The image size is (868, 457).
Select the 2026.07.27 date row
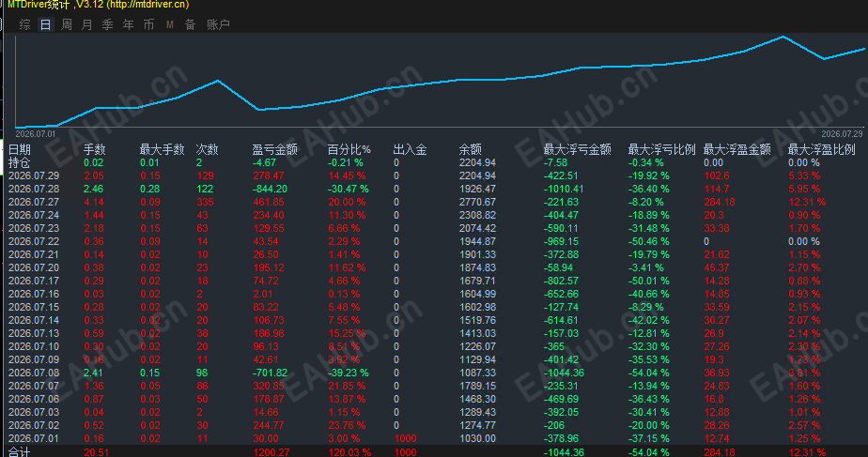(x=34, y=202)
